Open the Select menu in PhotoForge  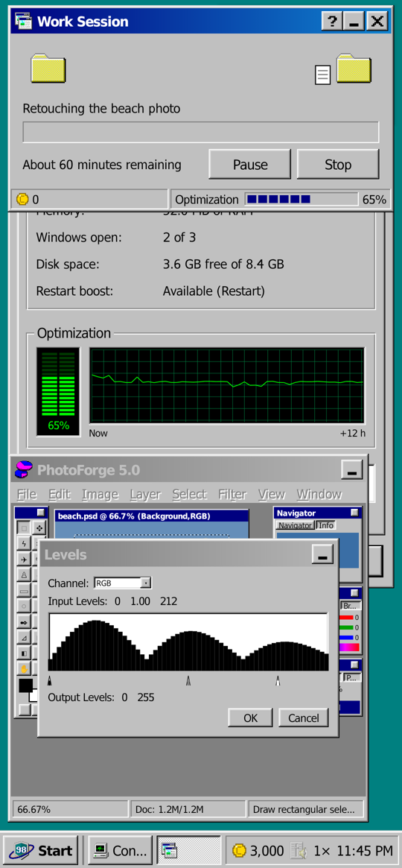pyautogui.click(x=189, y=494)
